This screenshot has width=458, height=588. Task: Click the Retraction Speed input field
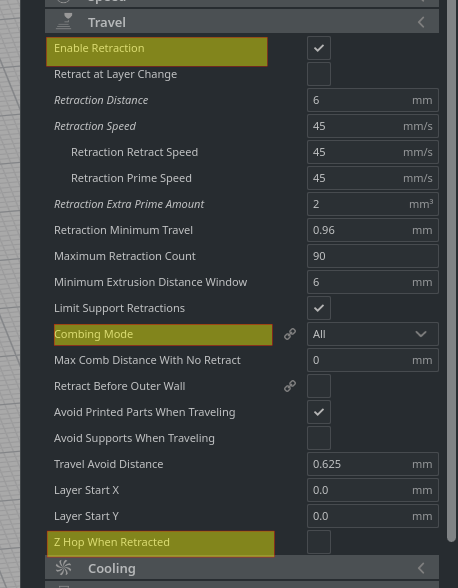point(373,126)
